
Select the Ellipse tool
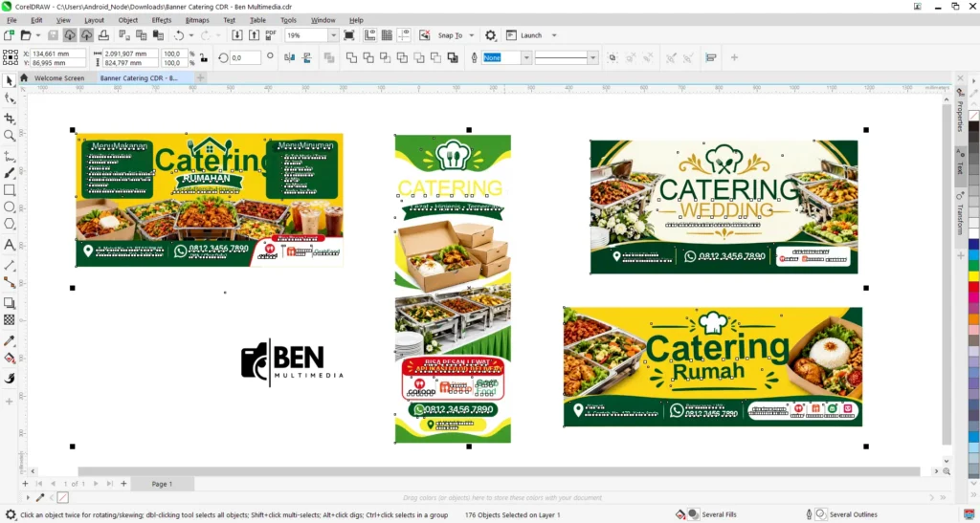[x=10, y=207]
